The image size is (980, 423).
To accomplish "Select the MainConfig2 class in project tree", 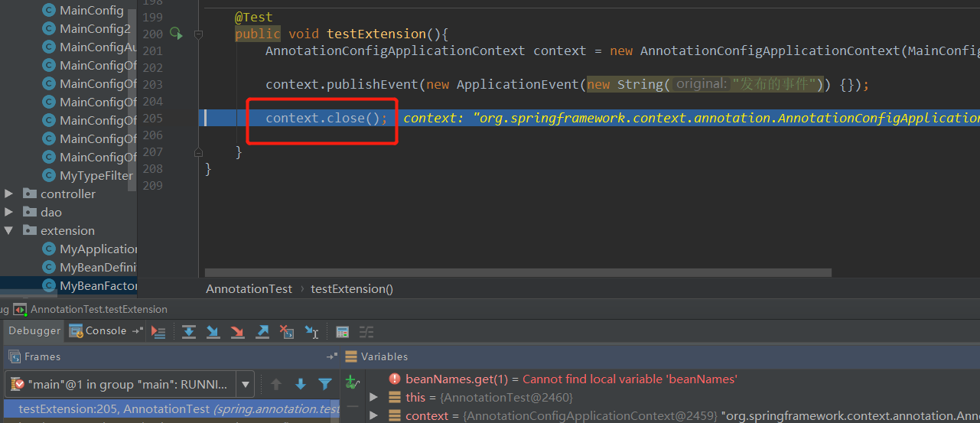I will tap(95, 28).
